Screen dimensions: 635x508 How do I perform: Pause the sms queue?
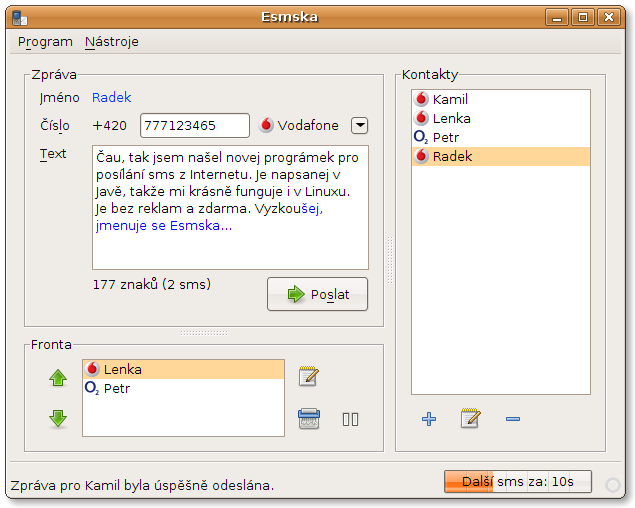(350, 419)
